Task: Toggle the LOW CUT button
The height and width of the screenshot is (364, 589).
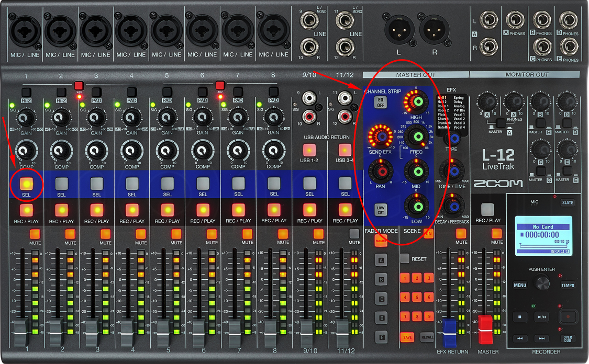Action: 381,210
